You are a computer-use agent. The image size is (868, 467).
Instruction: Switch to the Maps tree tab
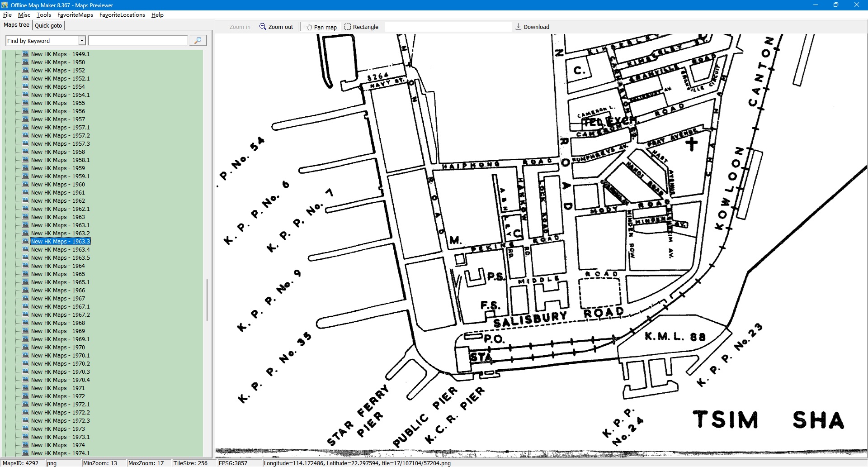point(16,25)
